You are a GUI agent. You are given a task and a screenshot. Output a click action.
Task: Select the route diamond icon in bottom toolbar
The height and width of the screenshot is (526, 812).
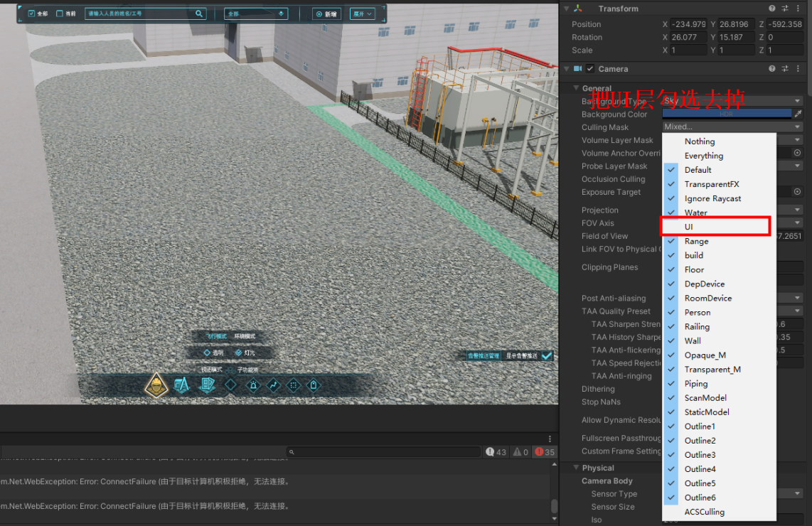point(274,385)
